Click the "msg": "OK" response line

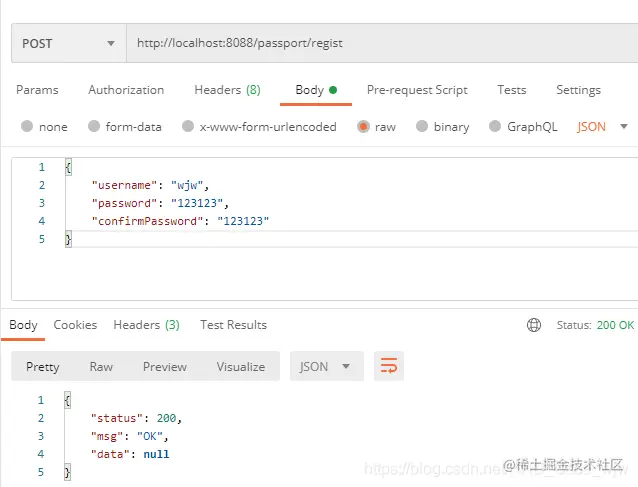click(129, 436)
